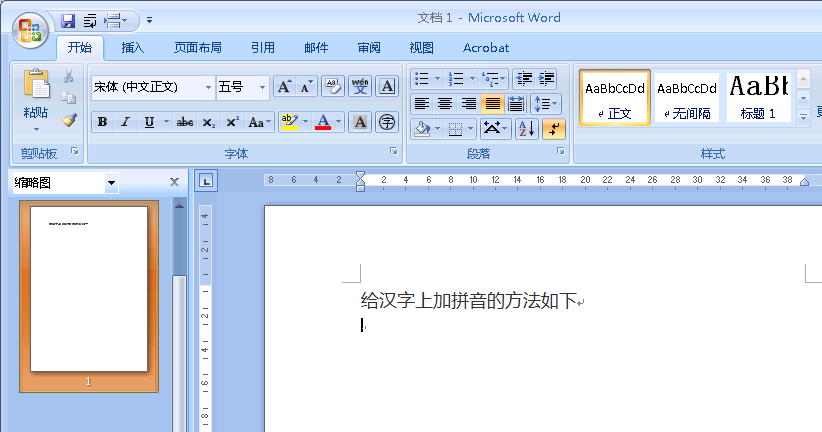The height and width of the screenshot is (432, 822).
Task: Open the 视图 ribbon tab
Action: [421, 48]
